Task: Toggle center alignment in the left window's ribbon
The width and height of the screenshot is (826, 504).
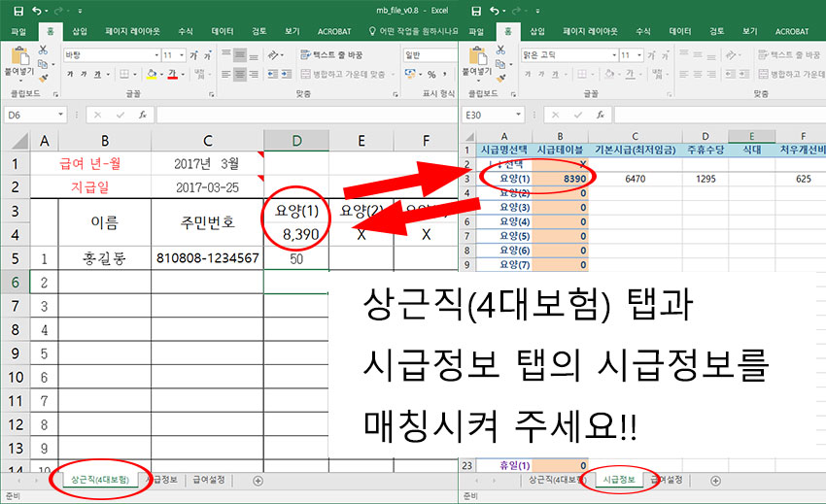Action: [x=240, y=74]
